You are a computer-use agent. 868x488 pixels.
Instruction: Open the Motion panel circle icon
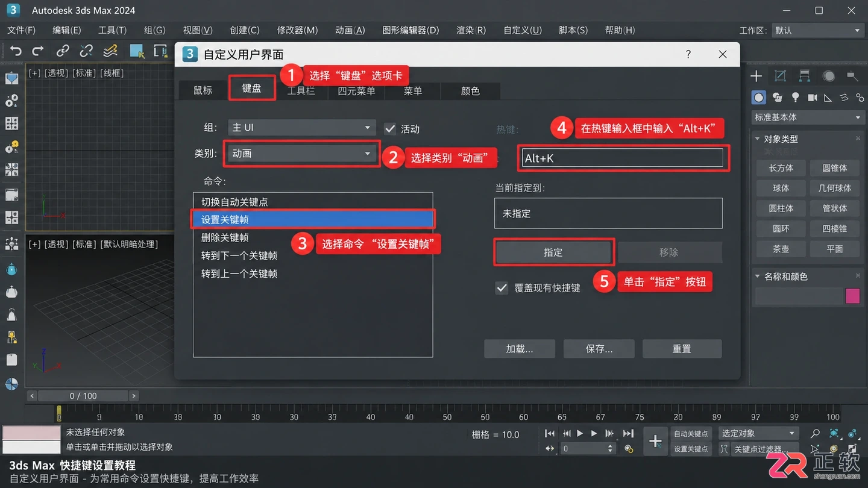pos(829,76)
